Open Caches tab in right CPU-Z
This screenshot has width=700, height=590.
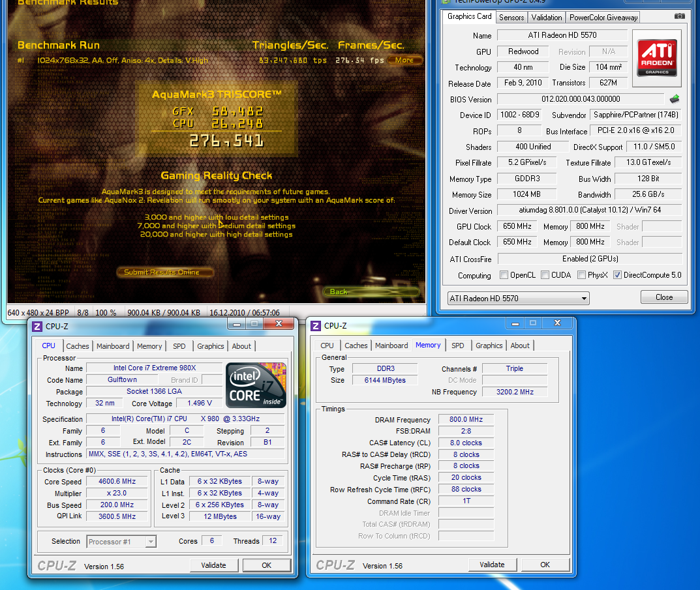pyautogui.click(x=356, y=346)
